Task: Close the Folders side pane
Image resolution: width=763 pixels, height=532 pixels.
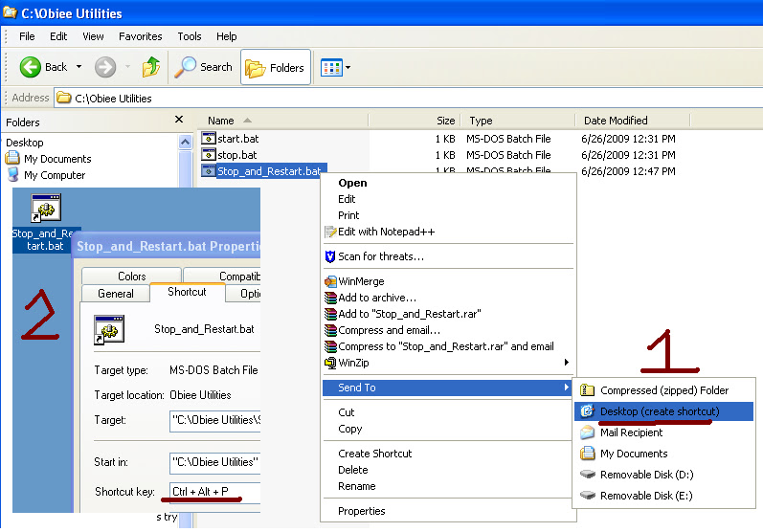Action: click(179, 120)
